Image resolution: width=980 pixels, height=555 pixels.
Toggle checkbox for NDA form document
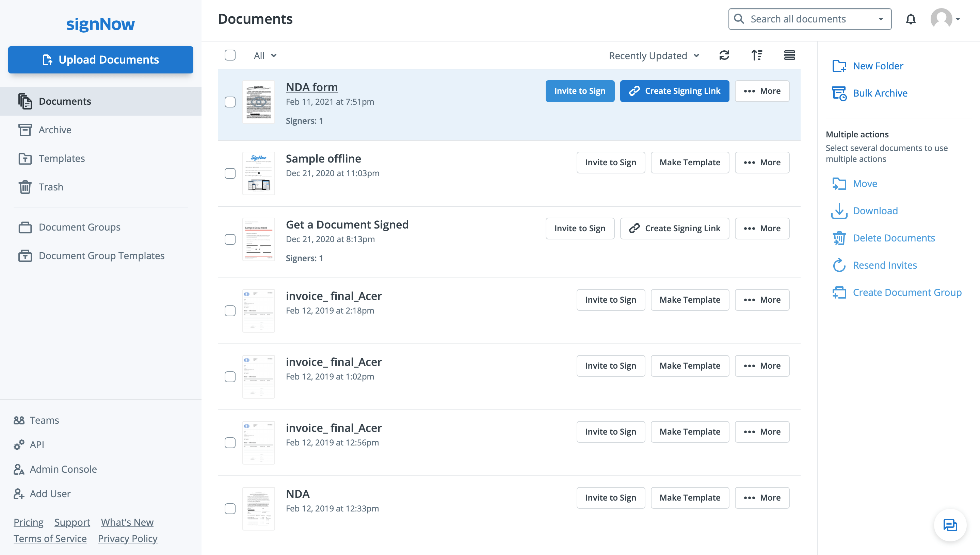229,102
